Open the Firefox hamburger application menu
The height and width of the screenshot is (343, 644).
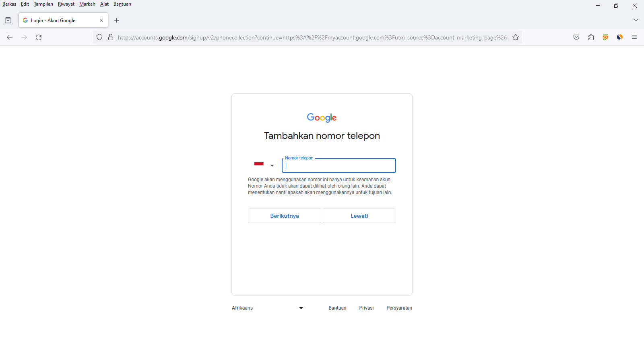634,37
